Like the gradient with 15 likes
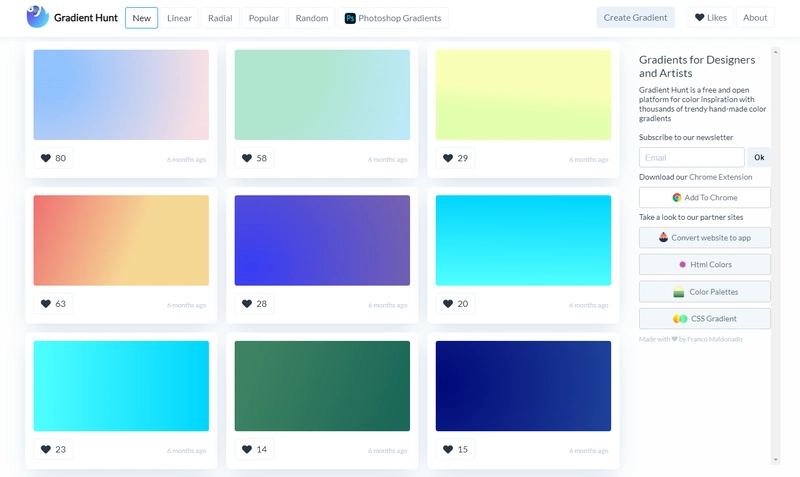The height and width of the screenshot is (477, 800). click(455, 449)
